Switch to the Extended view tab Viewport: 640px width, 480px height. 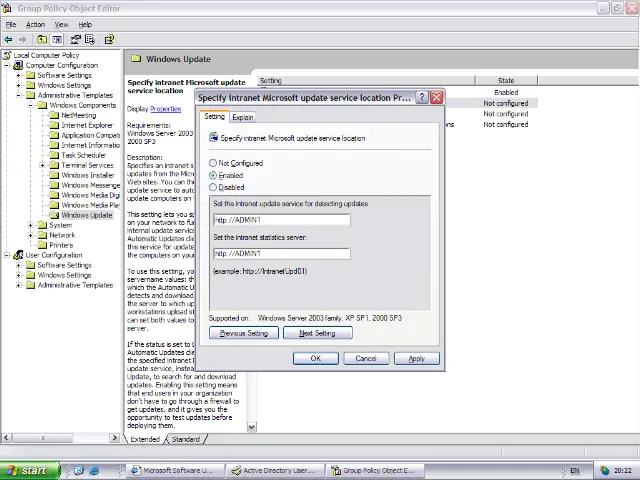145,439
